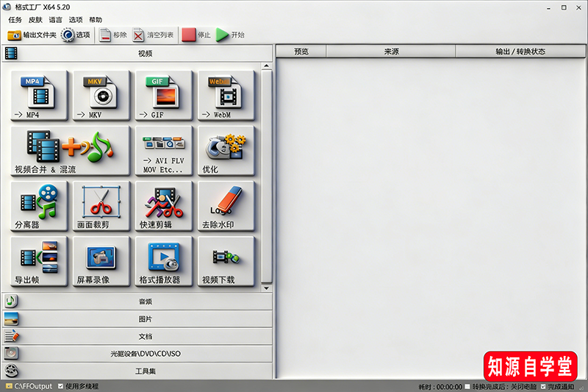Screen dimensions: 588x392
Task: Open the 皮肤 skin menu
Action: 35,20
